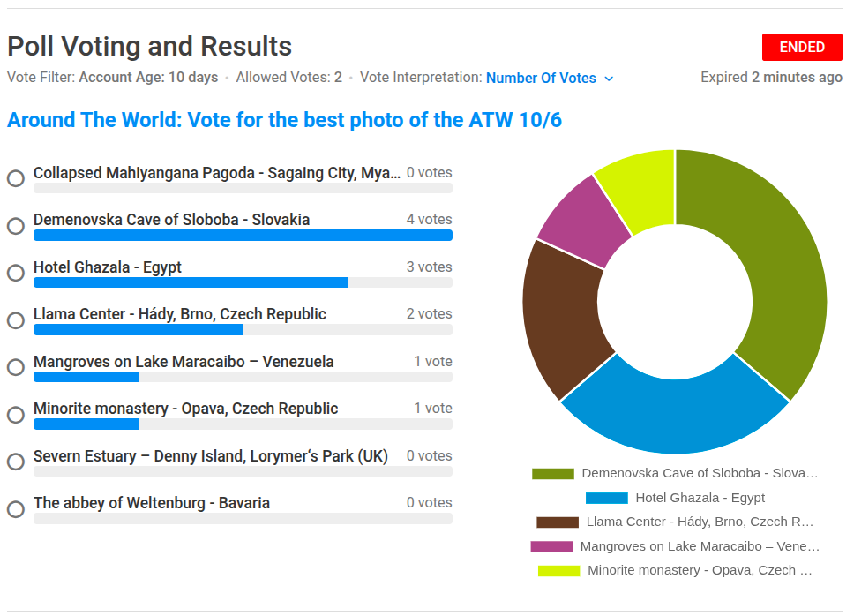Pick The abbey of Weltenburg radio button
The width and height of the screenshot is (854, 616).
pos(16,509)
